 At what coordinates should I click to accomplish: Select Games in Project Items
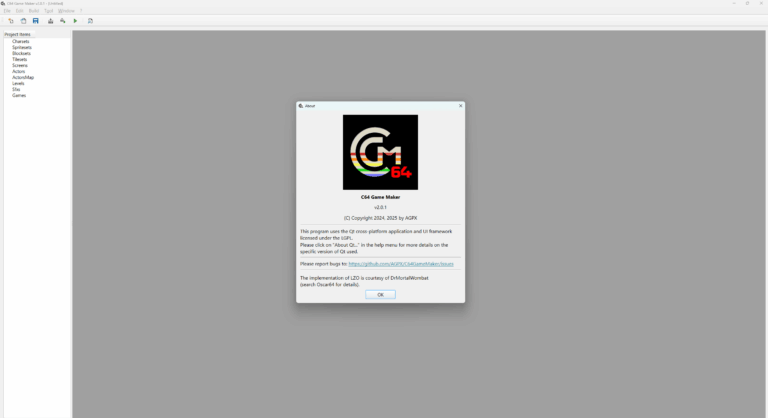(x=19, y=96)
